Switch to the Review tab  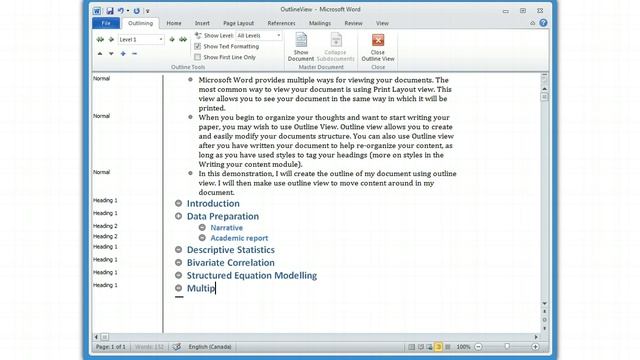coord(353,23)
